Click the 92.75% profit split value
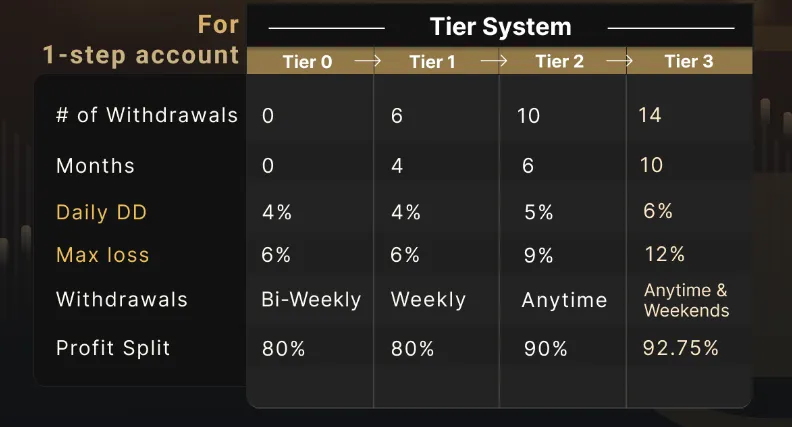The height and width of the screenshot is (427, 792). (x=681, y=348)
